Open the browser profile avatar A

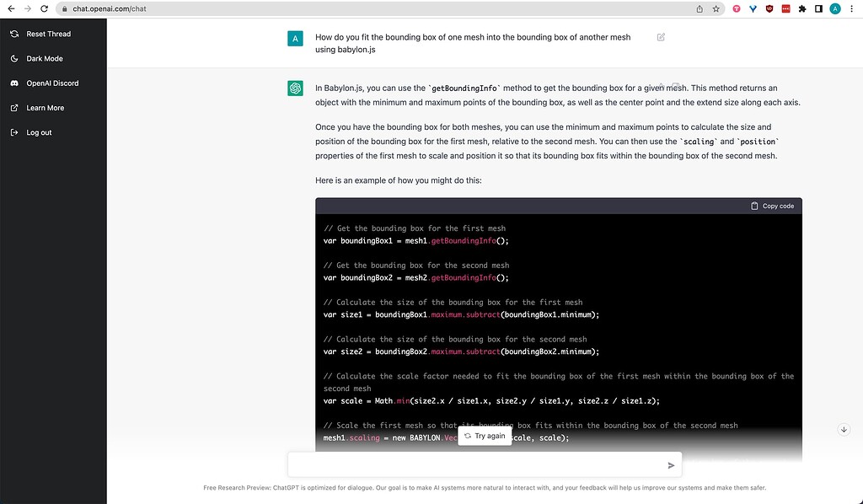click(x=835, y=8)
